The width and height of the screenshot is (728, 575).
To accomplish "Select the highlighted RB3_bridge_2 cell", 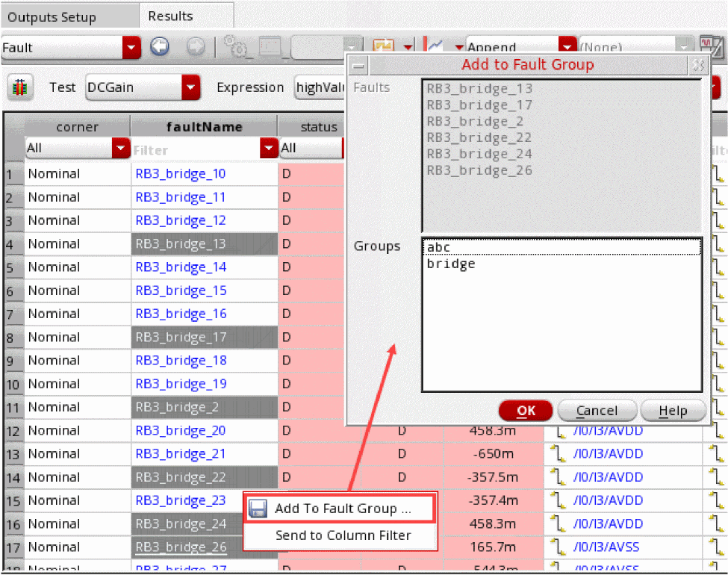I will (205, 407).
